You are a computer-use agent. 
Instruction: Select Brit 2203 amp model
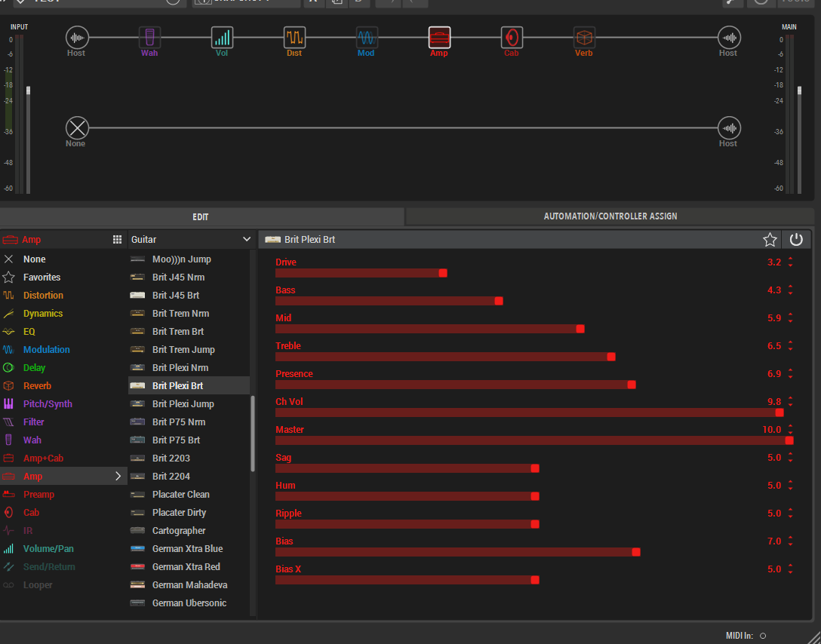189,458
